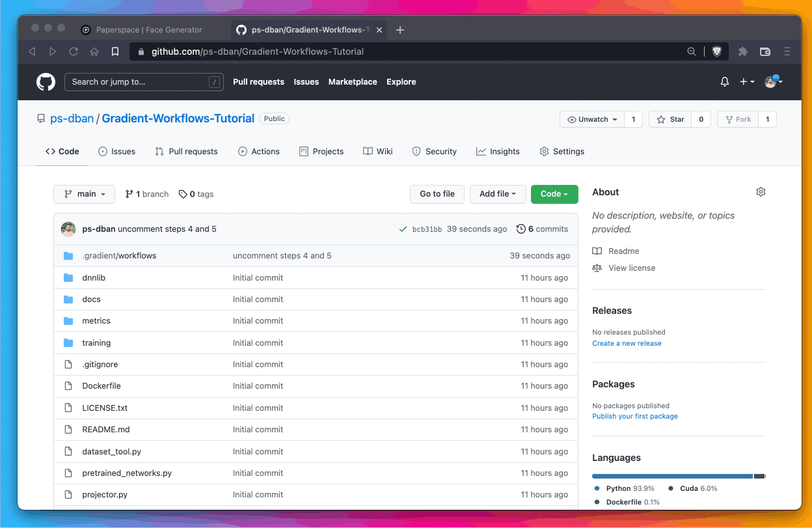This screenshot has width=812, height=528.
Task: Click zoom magnifier in address bar
Action: [692, 51]
